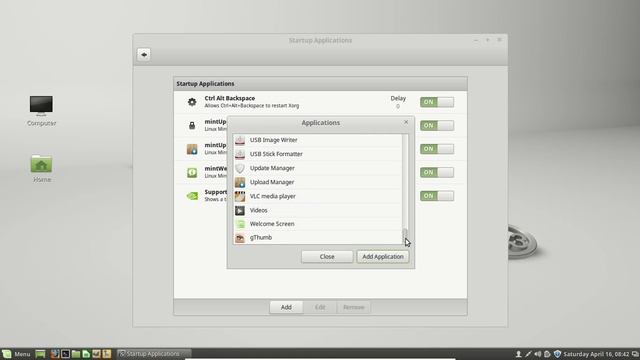Launch the terminal from the panel
This screenshot has height=360, width=640.
click(65, 354)
